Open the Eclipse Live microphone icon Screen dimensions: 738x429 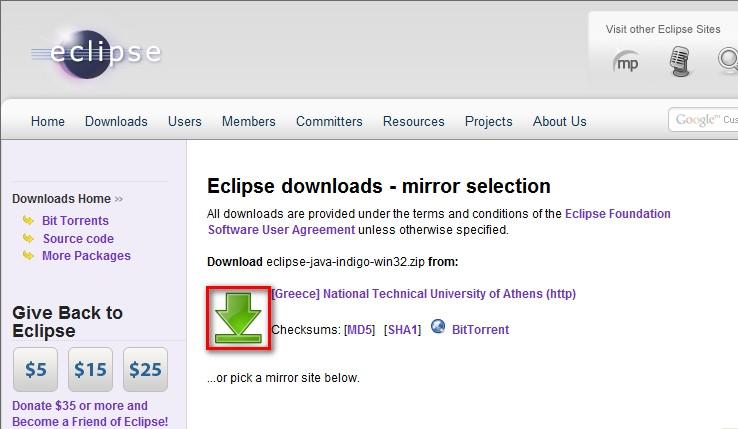[x=679, y=61]
